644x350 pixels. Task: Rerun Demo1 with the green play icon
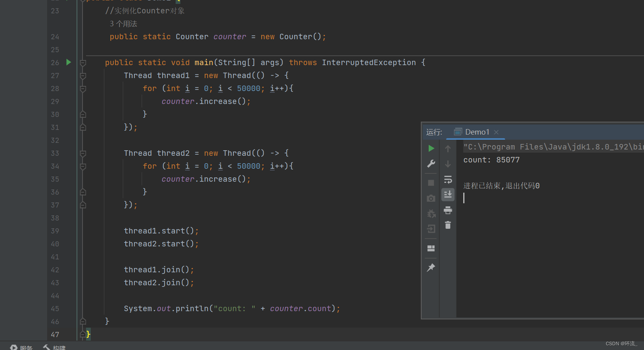(431, 148)
